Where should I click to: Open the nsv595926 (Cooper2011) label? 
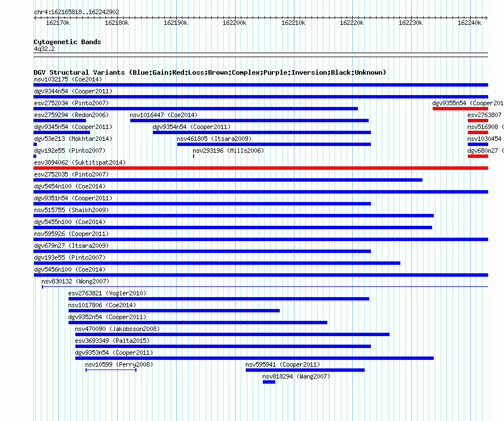[71, 234]
